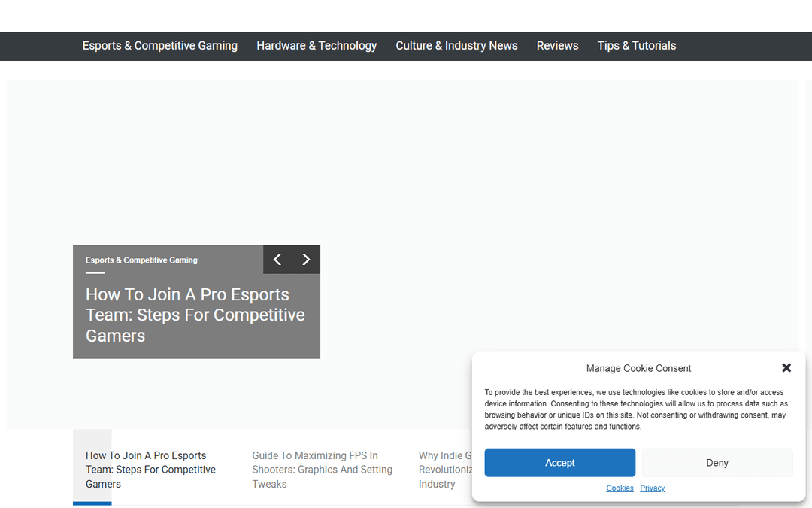Open Esports & Competitive Gaming menu item
Viewport: 812px width, 508px height.
159,46
